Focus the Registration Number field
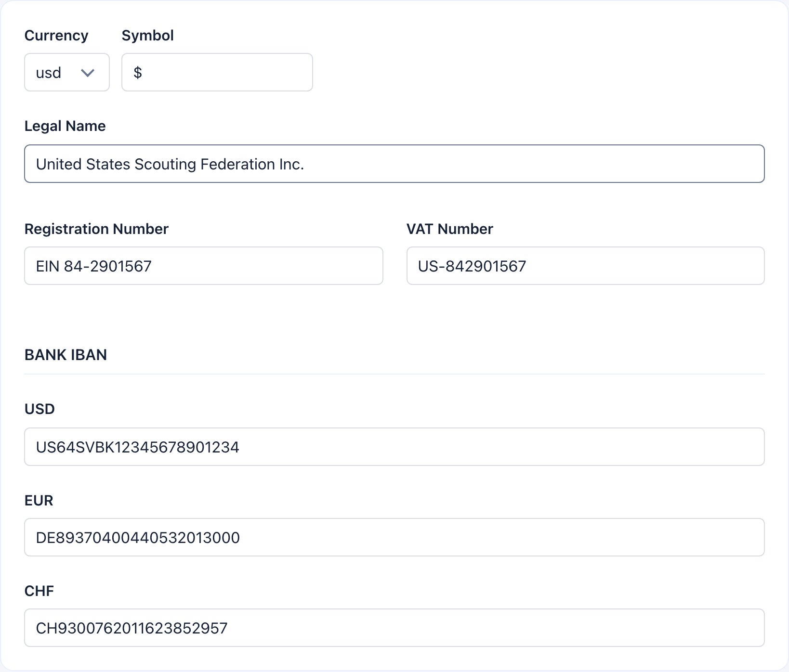 click(x=203, y=266)
